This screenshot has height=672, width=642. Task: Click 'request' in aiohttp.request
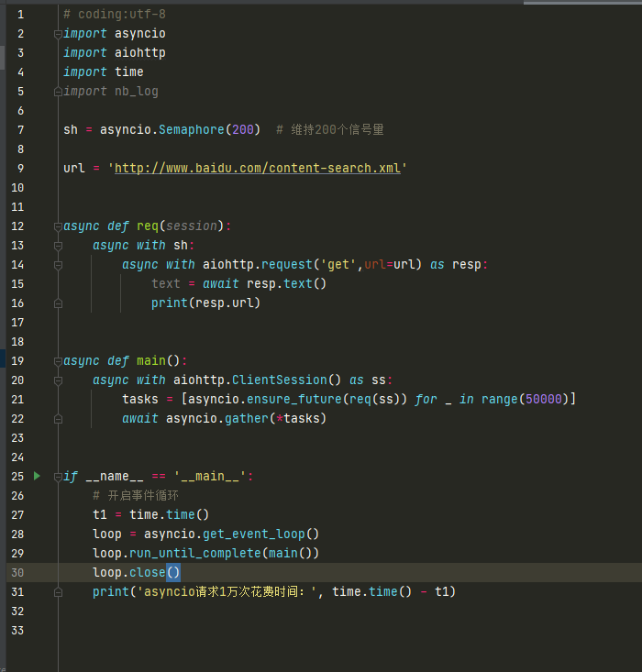287,264
